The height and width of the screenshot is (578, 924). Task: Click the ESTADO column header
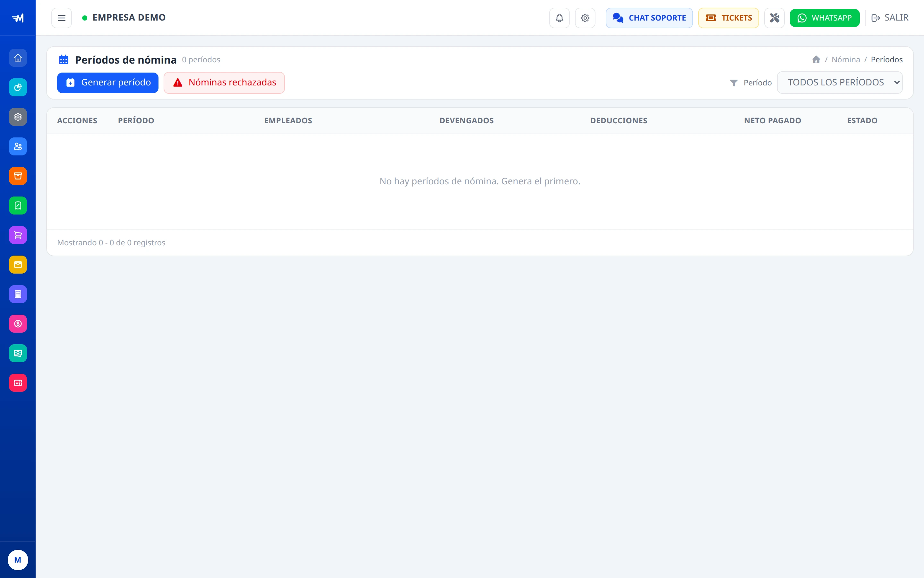(x=862, y=121)
